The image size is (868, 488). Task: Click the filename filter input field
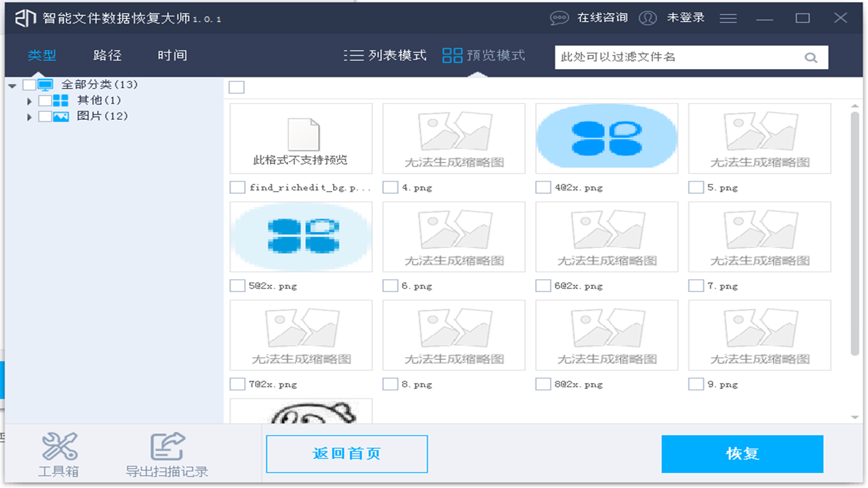point(678,57)
